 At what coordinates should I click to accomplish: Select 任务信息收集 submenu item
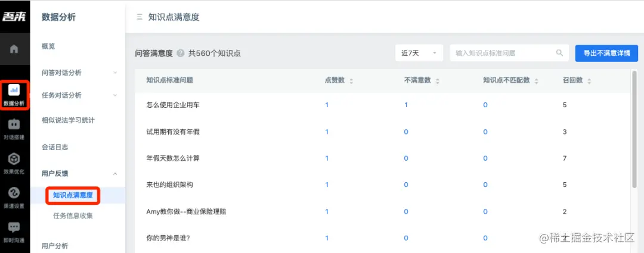pos(73,215)
